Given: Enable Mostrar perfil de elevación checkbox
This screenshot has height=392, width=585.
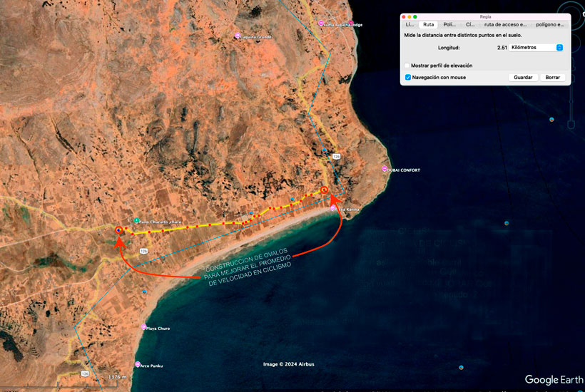Looking at the screenshot, I should pyautogui.click(x=407, y=66).
